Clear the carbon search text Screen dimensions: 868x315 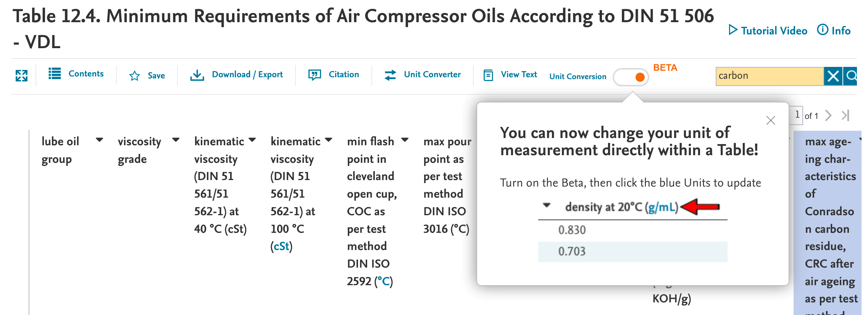point(833,76)
